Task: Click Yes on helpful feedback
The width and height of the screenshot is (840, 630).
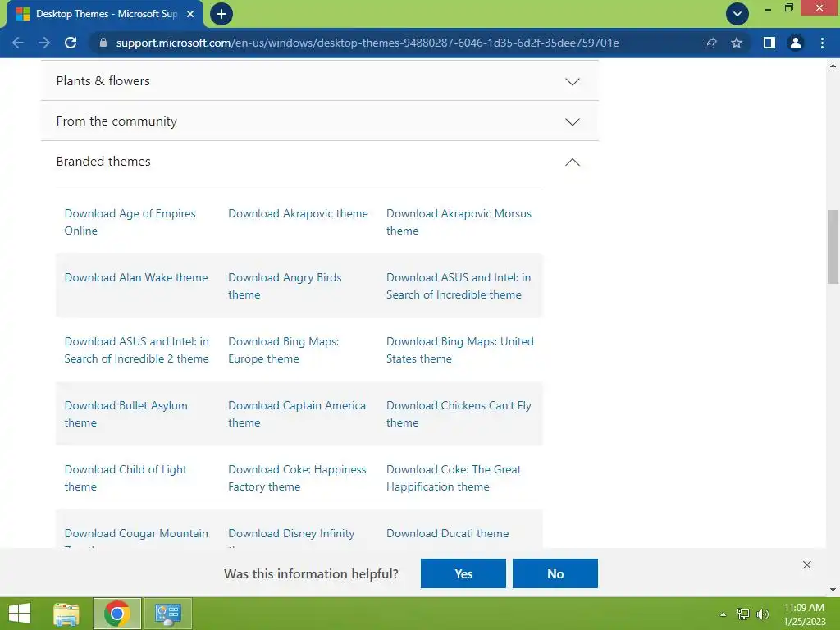Action: (463, 573)
